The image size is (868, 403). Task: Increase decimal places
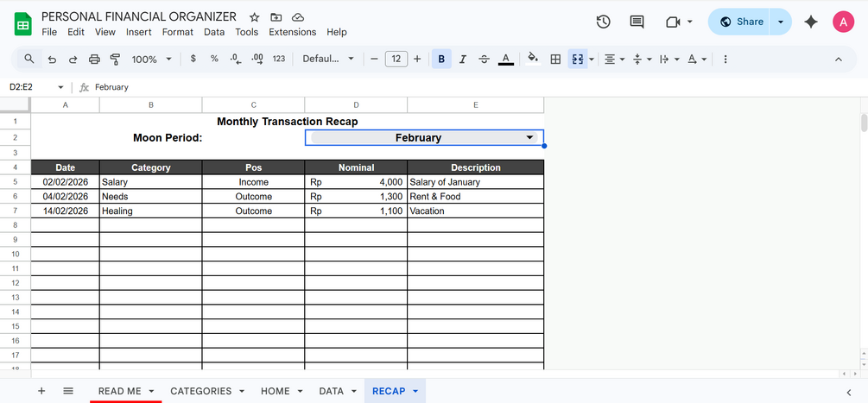point(257,59)
